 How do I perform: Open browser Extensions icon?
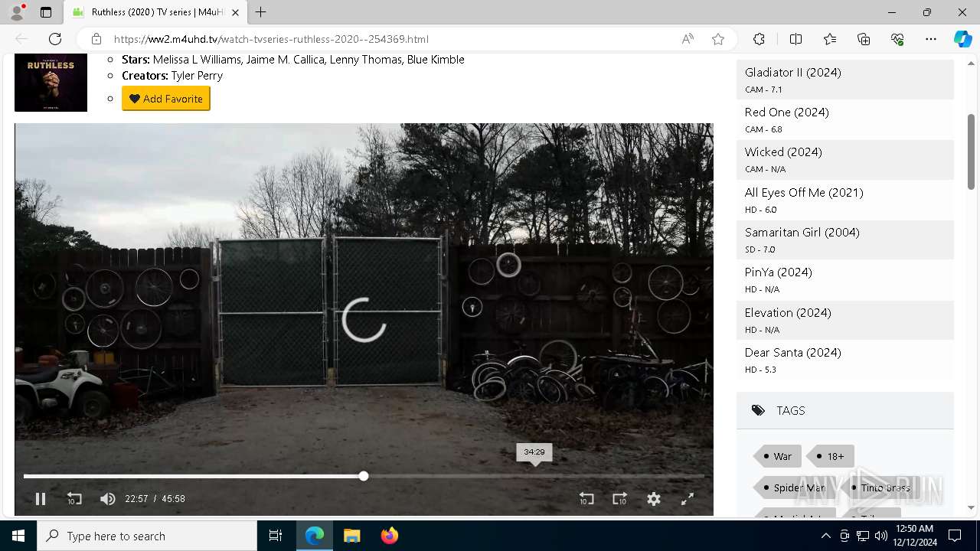[x=759, y=39]
